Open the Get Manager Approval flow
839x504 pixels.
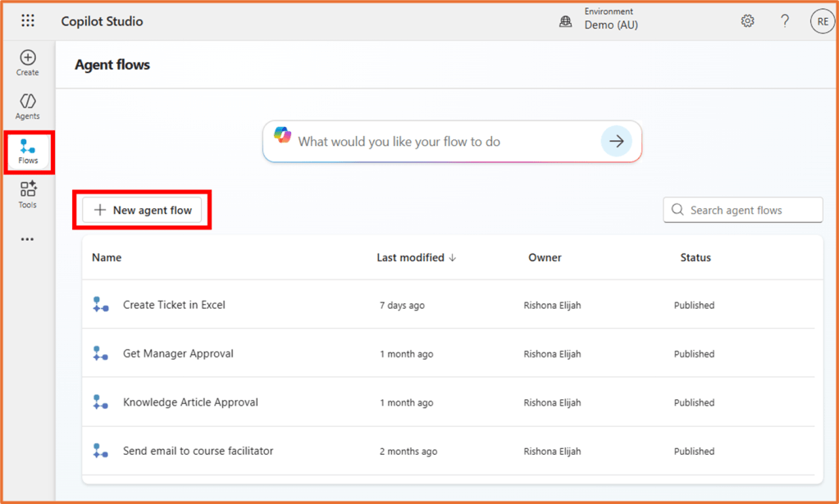pyautogui.click(x=178, y=353)
